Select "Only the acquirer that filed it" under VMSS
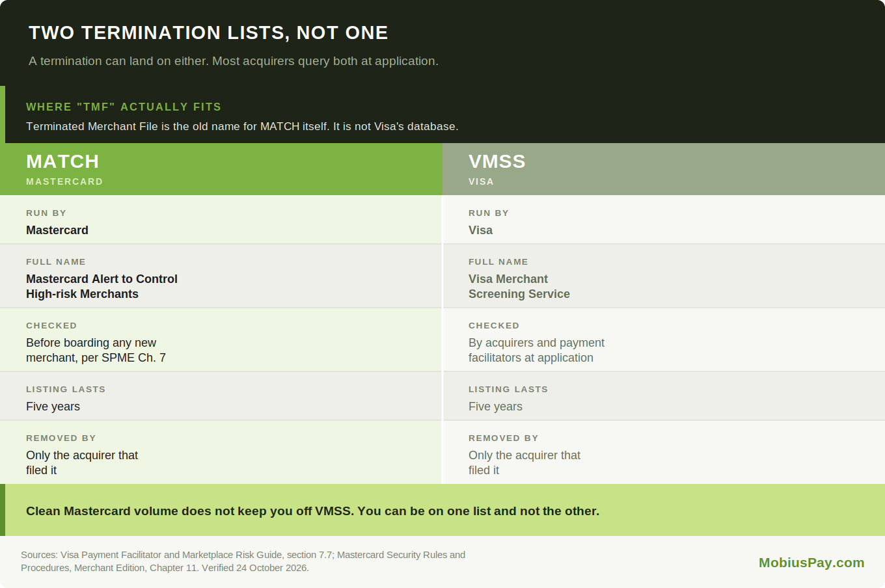 524,462
